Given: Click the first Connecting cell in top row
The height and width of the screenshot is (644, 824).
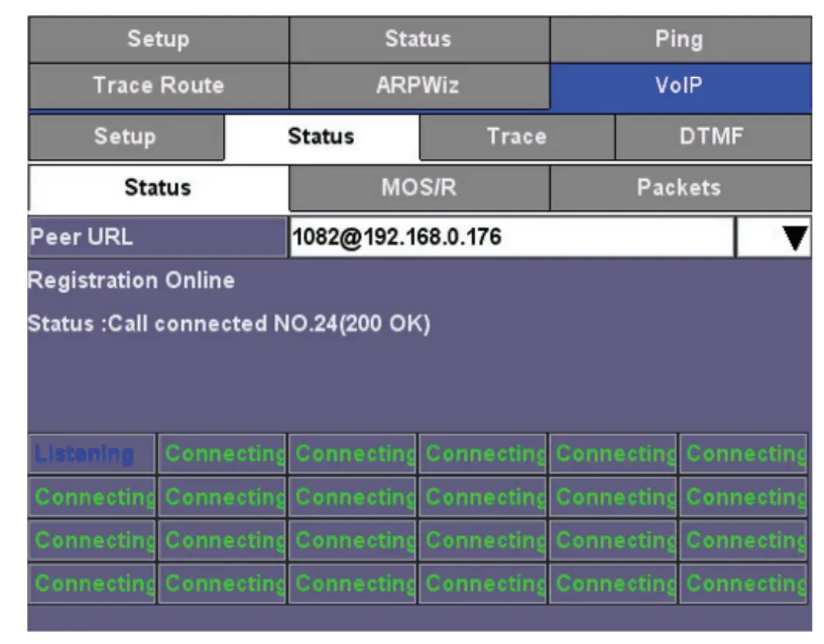Looking at the screenshot, I should 221,455.
